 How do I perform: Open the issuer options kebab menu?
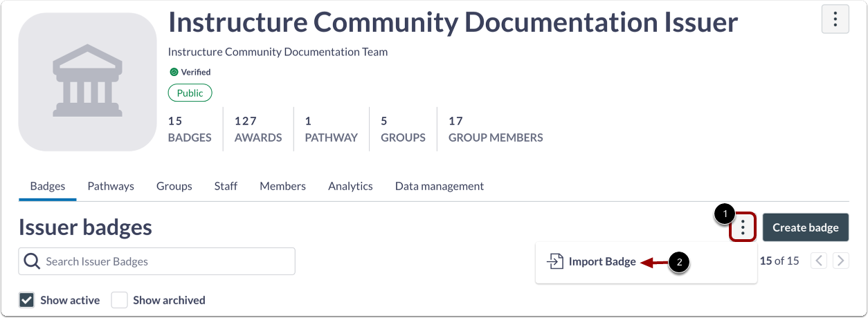pos(835,19)
